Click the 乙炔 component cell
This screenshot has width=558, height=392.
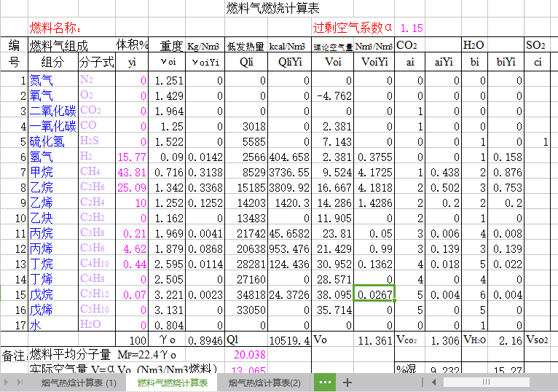(53, 218)
